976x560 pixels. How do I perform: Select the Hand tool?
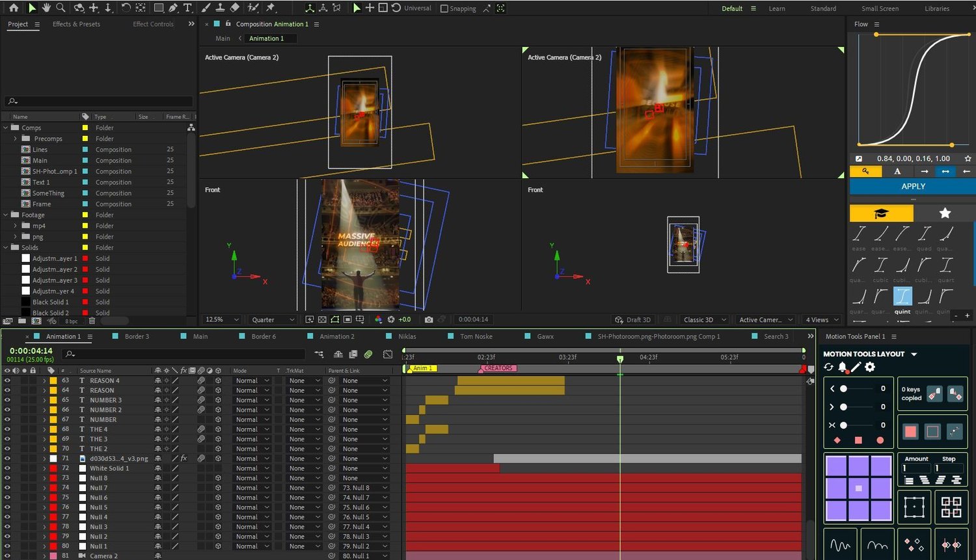(46, 8)
